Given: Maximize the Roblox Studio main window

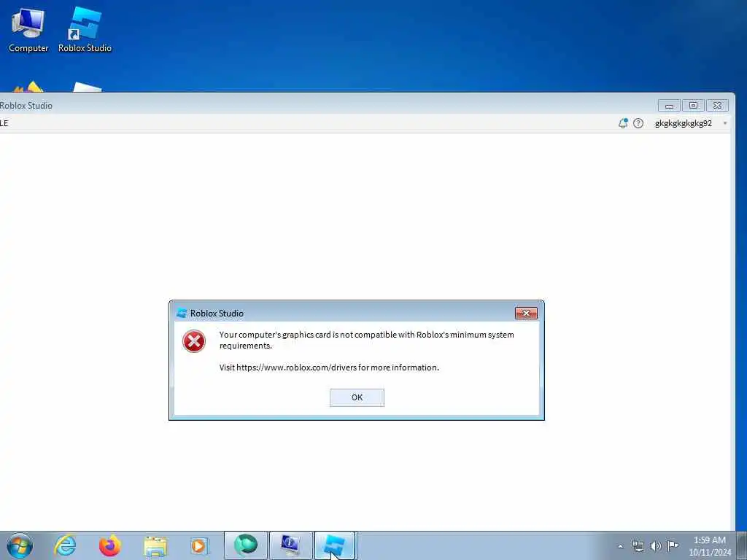Looking at the screenshot, I should [693, 105].
